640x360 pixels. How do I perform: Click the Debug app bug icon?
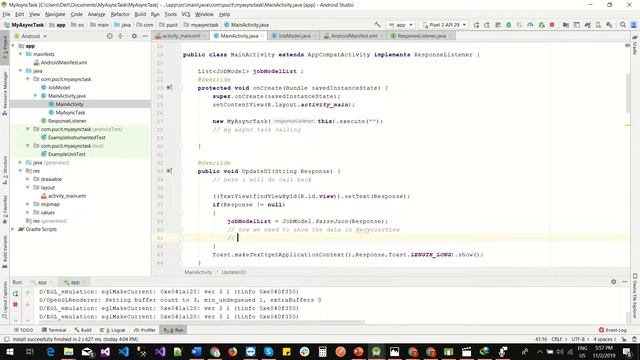pyautogui.click(x=509, y=25)
